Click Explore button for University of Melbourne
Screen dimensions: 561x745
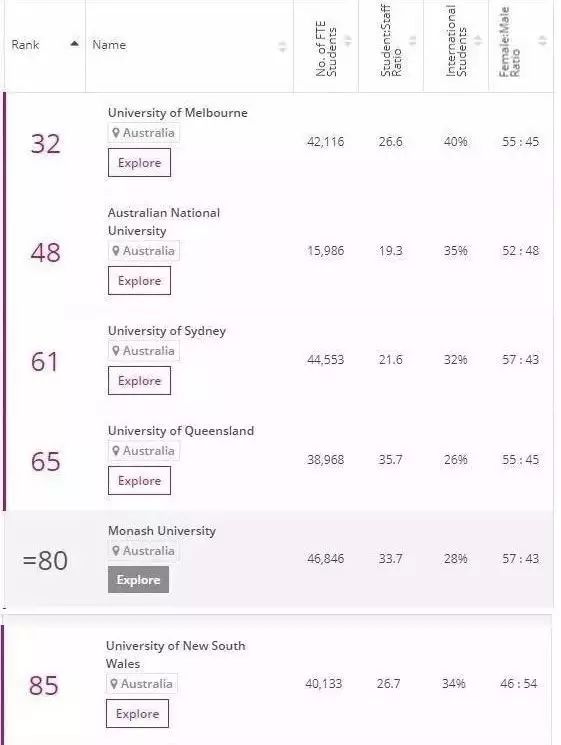139,162
